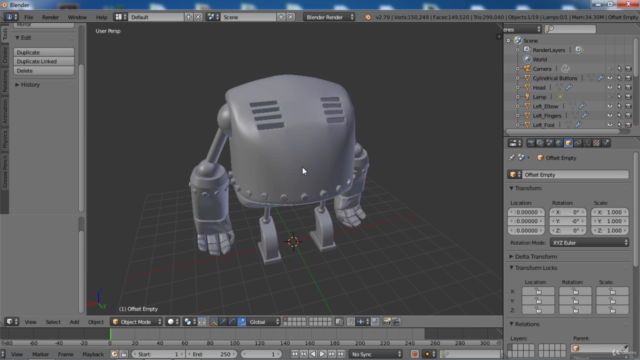Image resolution: width=640 pixels, height=360 pixels.
Task: Open the Blender Render engine dropdown
Action: coord(329,17)
